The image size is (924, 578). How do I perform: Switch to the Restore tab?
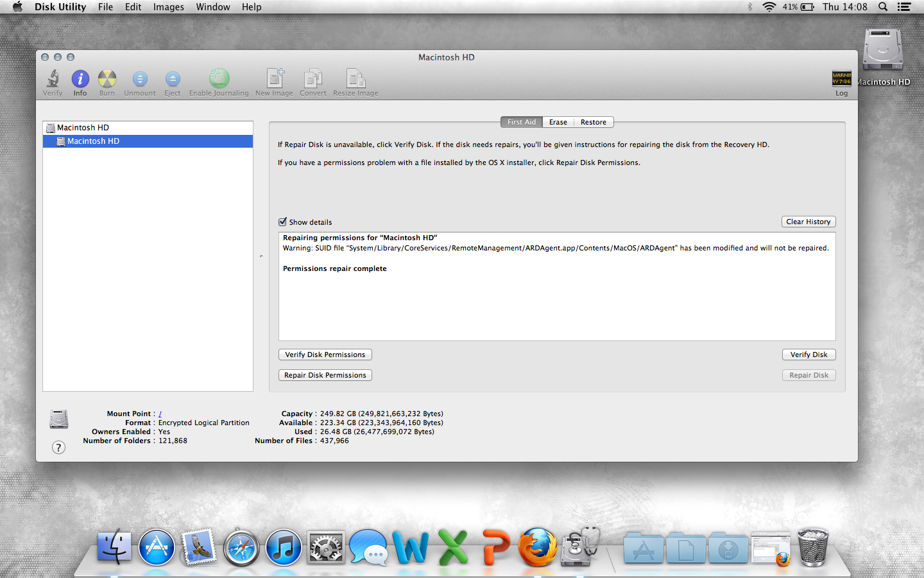click(594, 122)
